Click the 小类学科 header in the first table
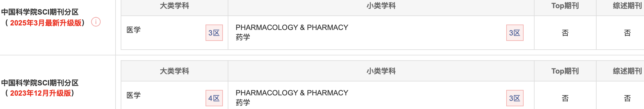Viewport: 644px width, 109px height. tap(381, 6)
